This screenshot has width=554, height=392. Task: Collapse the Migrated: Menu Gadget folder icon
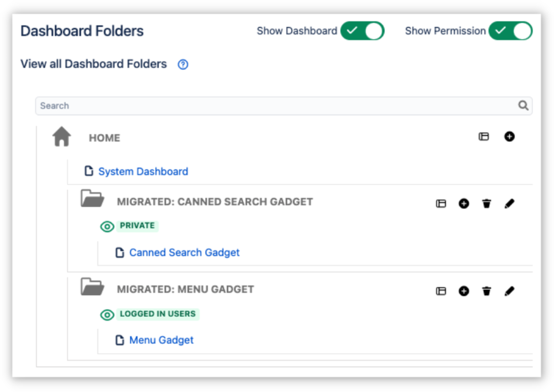(x=92, y=286)
